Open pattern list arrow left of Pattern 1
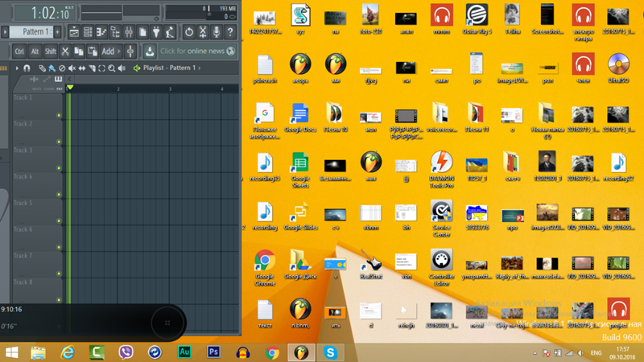 pyautogui.click(x=5, y=32)
